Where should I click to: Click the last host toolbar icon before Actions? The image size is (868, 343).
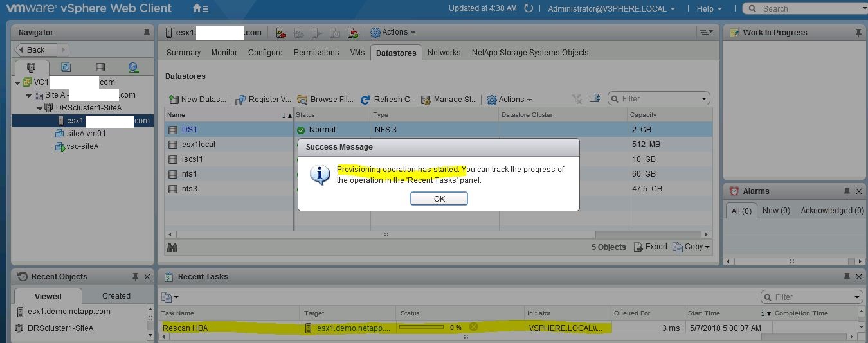click(353, 33)
